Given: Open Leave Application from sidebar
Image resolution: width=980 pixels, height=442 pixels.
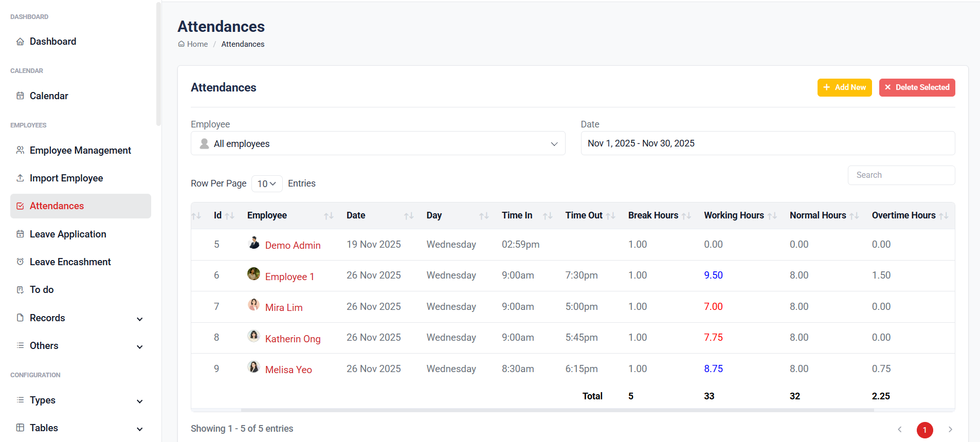Looking at the screenshot, I should 68,234.
